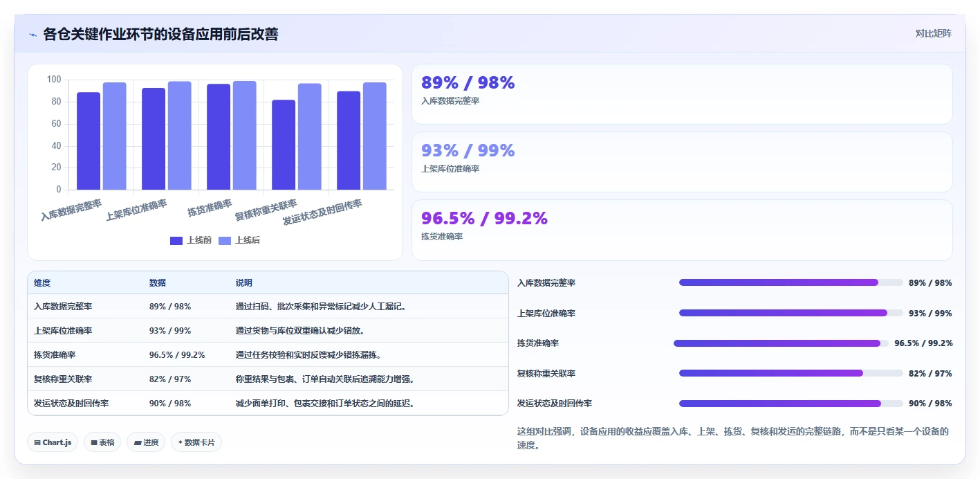Open the 96.5% / 99.2% data card

tap(682, 230)
